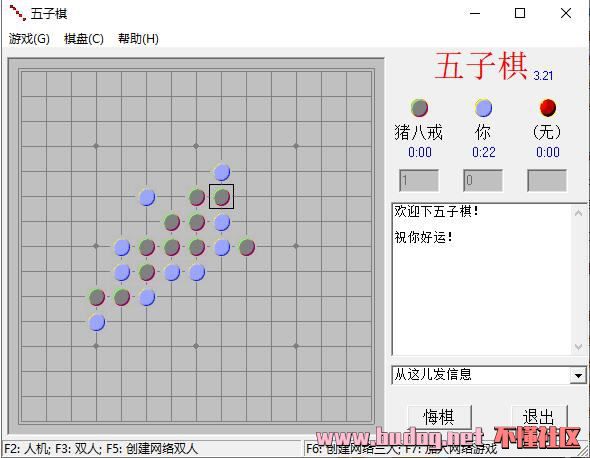Viewport: 590px width, 458px height.
Task: Place a stone on the top-right star point
Action: [296, 146]
